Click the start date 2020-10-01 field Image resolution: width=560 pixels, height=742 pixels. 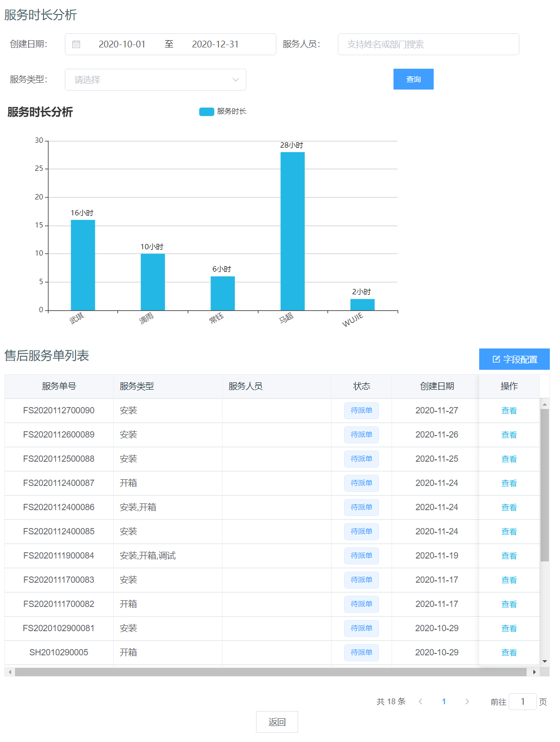tap(122, 45)
